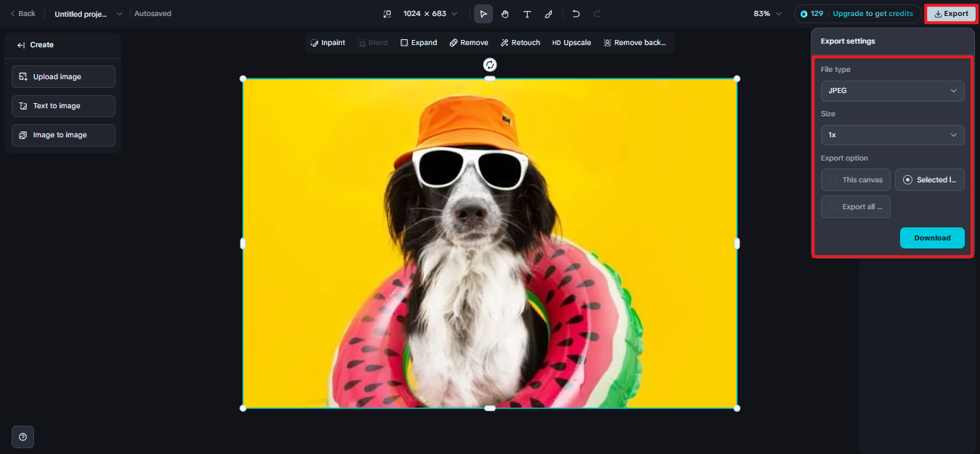Screen dimensions: 980x454
Task: Select the Text tool
Action: pyautogui.click(x=527, y=14)
